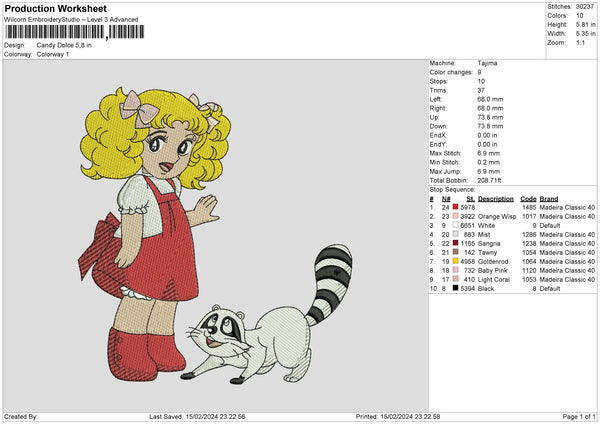This screenshot has width=600, height=424.
Task: Select the min stitch value '0.2 mm'
Action: pyautogui.click(x=488, y=162)
